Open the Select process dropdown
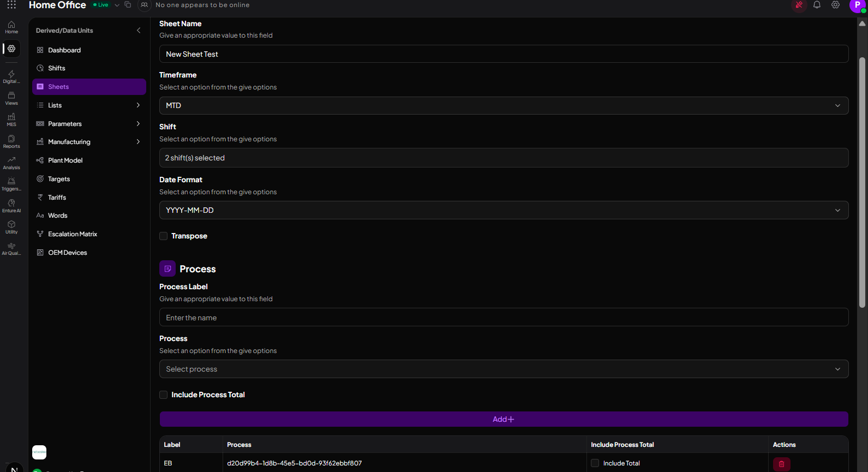This screenshot has height=472, width=868. coord(504,369)
